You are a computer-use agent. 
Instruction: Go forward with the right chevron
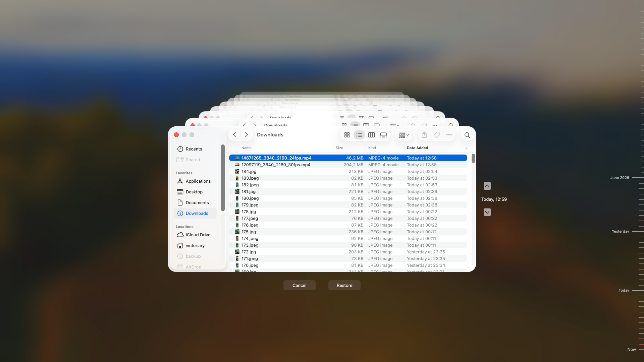(x=247, y=135)
